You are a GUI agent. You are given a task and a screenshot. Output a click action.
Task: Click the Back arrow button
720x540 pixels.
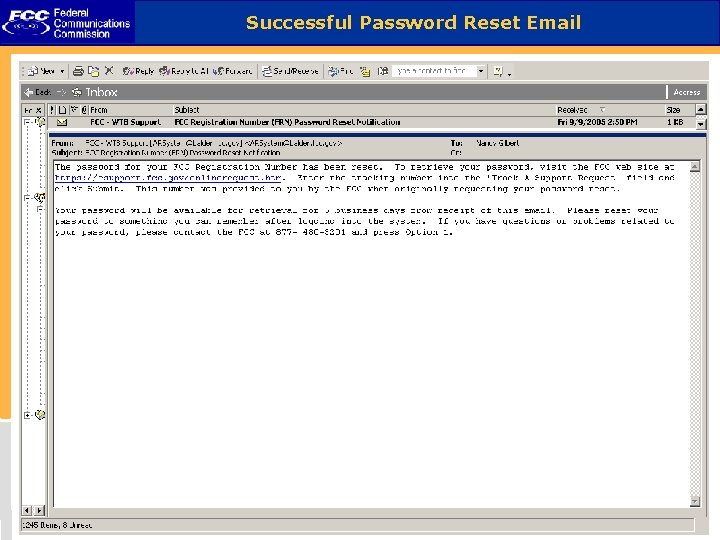[x=37, y=92]
